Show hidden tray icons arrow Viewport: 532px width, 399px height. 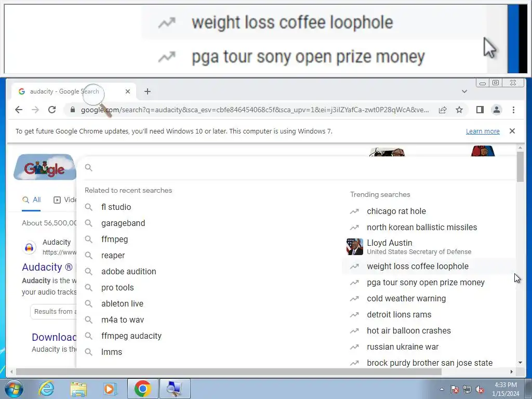pyautogui.click(x=442, y=390)
